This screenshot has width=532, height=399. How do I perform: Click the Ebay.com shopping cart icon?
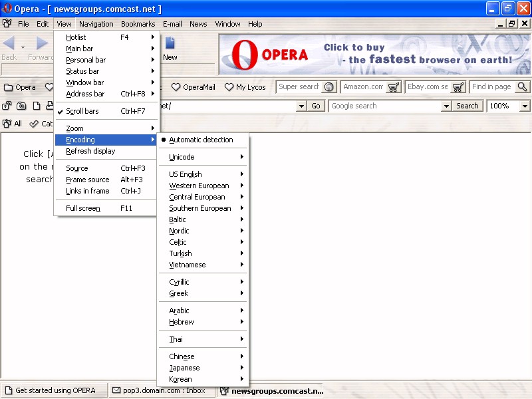tap(458, 87)
